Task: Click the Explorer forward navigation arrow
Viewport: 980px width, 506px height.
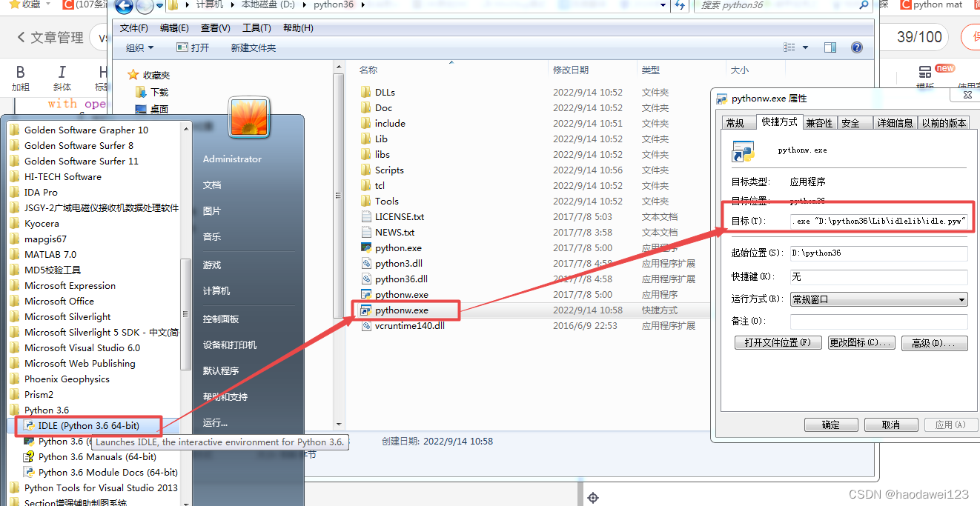Action: 145,7
